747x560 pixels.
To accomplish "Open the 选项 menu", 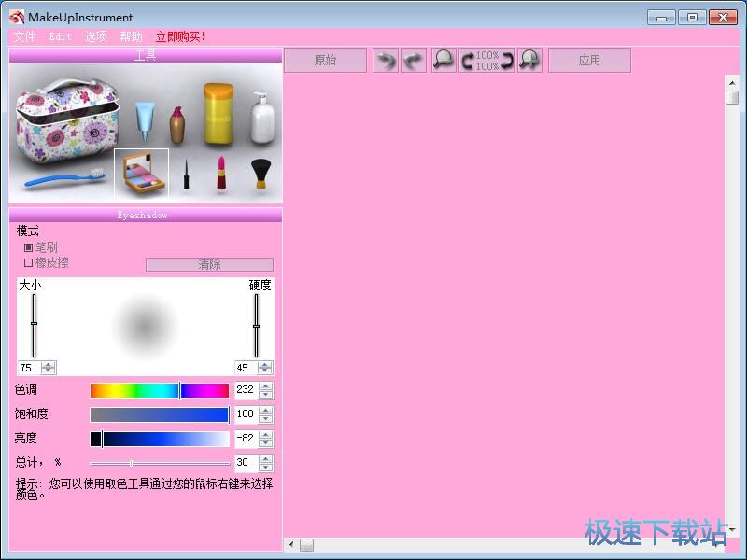I will coord(96,36).
